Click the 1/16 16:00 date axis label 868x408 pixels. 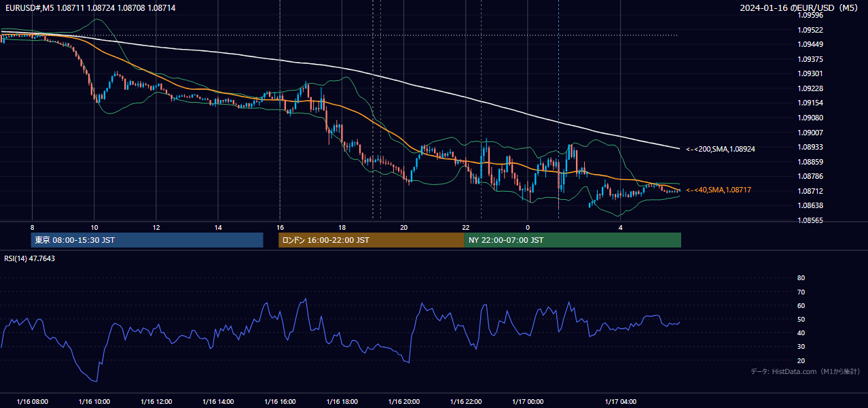(x=280, y=402)
